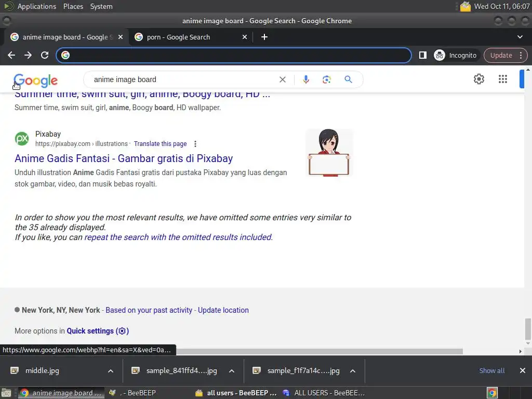This screenshot has height=399, width=532.
Task: Open the tab search dropdown arrow
Action: pos(520,37)
